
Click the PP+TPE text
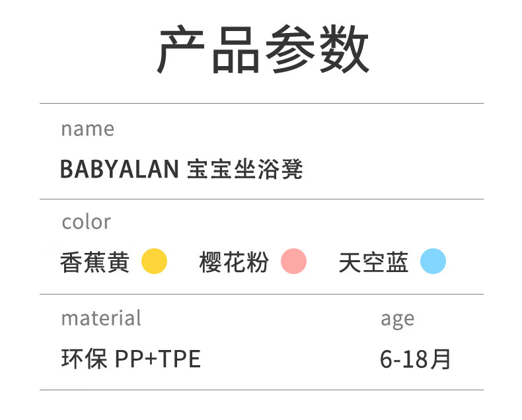158,359
